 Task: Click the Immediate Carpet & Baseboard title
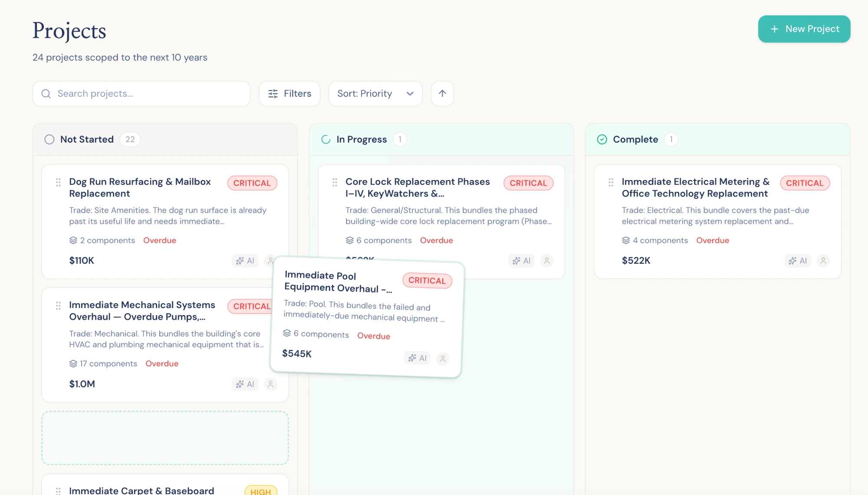[x=141, y=490]
